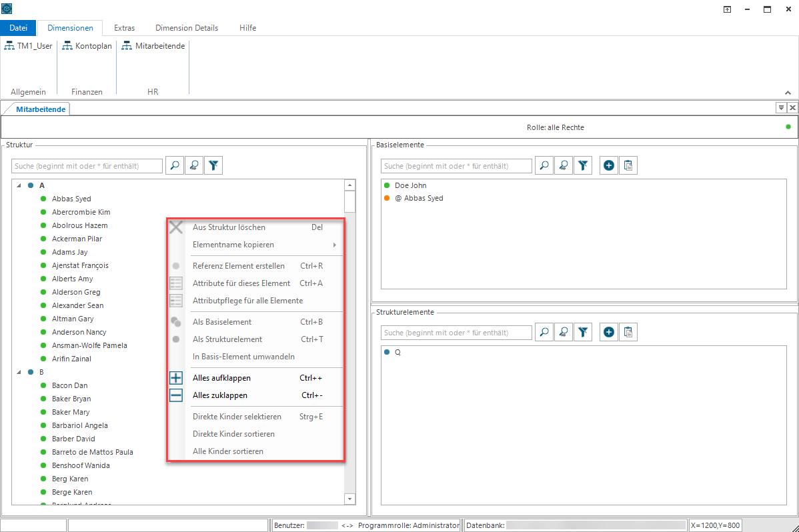
Task: Open the Dimension Details ribbon tab
Action: click(x=187, y=27)
